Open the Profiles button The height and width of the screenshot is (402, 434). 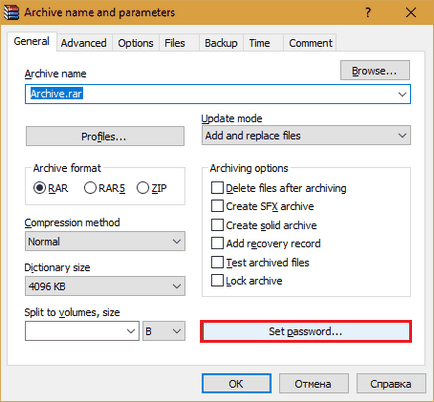coord(105,136)
